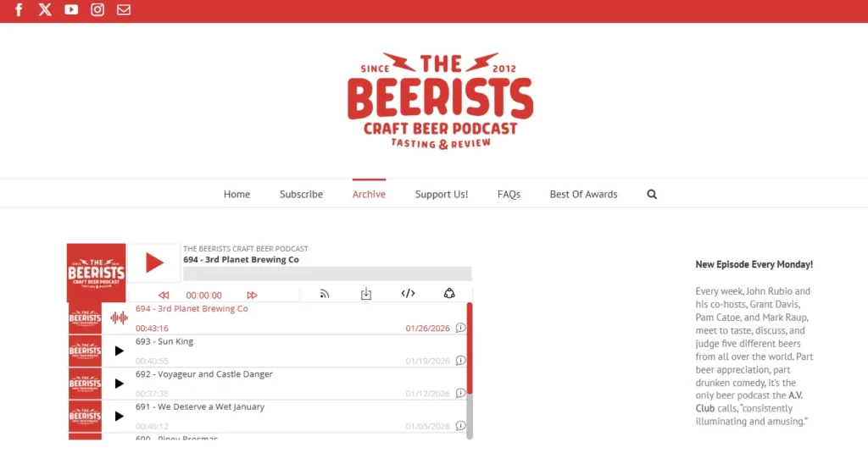
Task: Skip forward using the fast-forward icon
Action: click(x=252, y=295)
